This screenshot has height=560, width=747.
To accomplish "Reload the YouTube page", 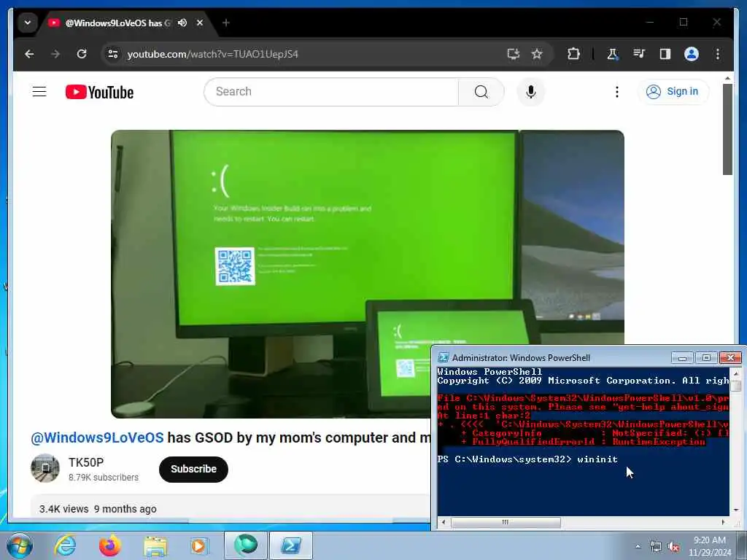I will pyautogui.click(x=82, y=54).
